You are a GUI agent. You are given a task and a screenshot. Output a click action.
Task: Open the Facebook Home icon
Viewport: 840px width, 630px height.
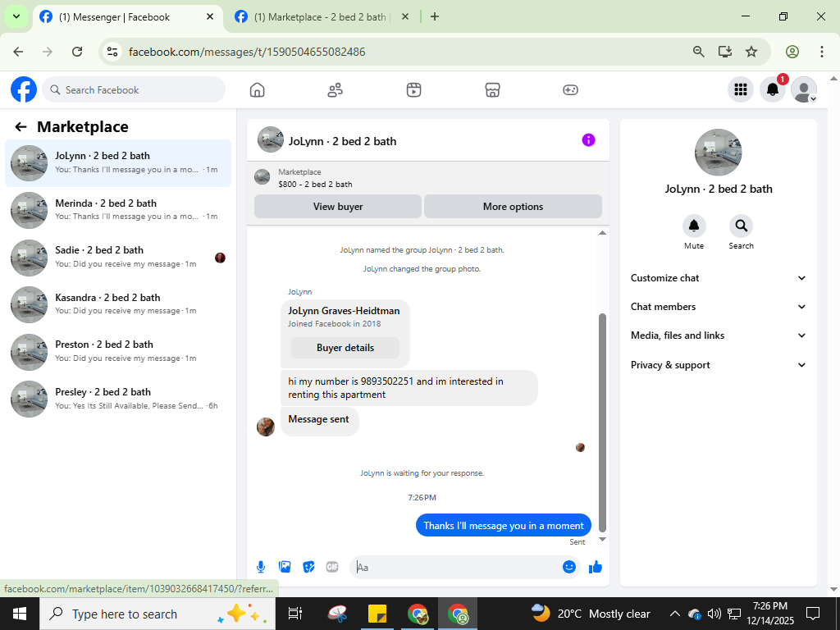(257, 90)
